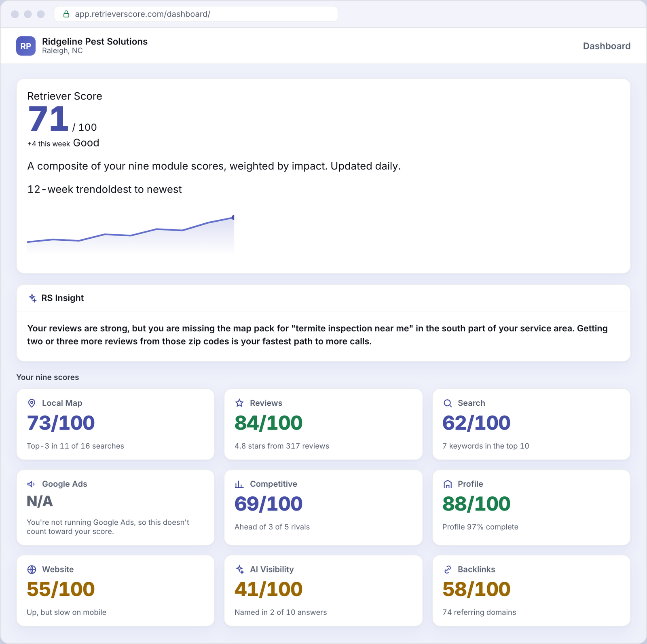Image resolution: width=647 pixels, height=644 pixels.
Task: Open the Website 55/100 score
Action: click(61, 589)
